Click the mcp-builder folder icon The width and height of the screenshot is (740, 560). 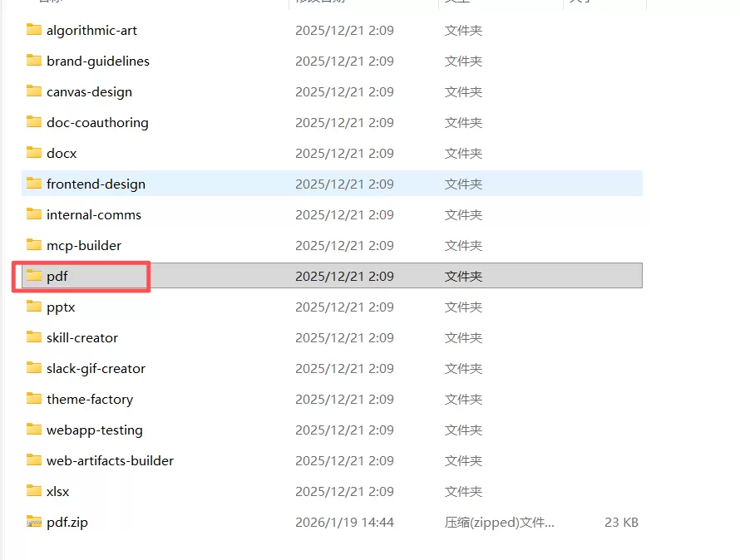pyautogui.click(x=33, y=245)
